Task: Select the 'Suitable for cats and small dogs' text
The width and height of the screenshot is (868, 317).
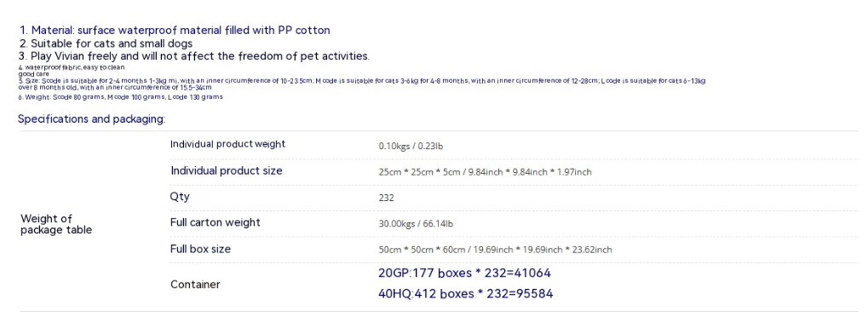Action: coord(106,43)
